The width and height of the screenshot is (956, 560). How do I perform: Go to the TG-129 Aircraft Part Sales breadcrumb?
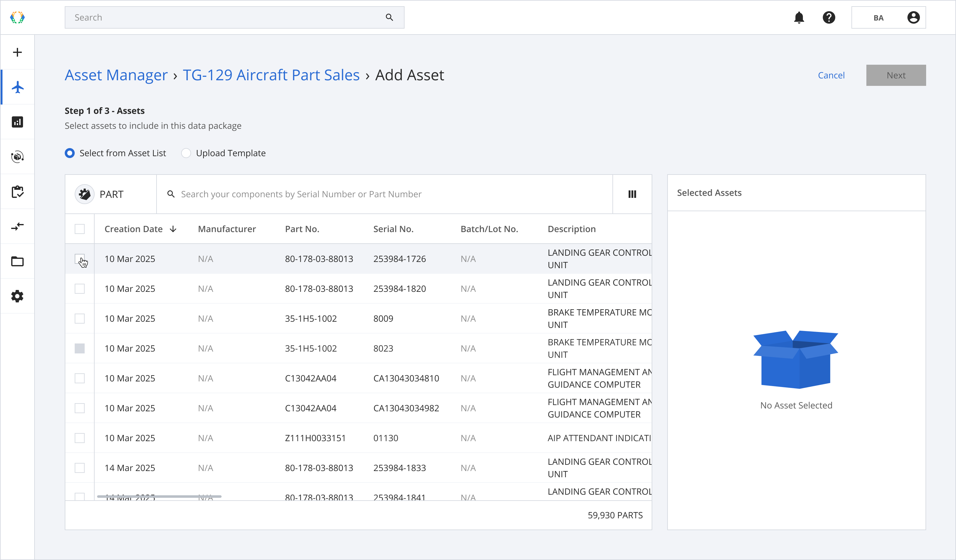tap(271, 75)
